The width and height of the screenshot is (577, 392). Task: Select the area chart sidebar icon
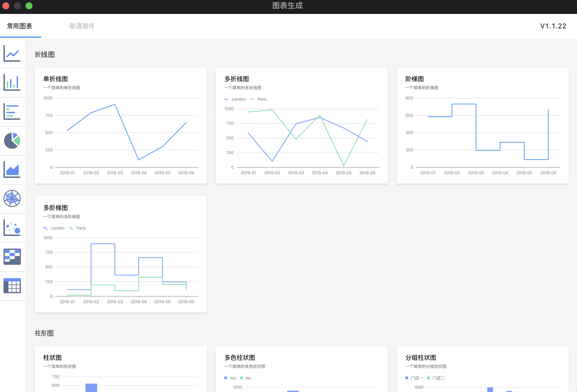click(12, 170)
